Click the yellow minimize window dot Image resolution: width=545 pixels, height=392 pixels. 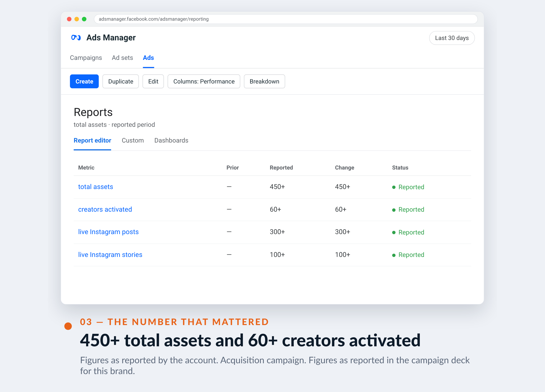coord(77,19)
